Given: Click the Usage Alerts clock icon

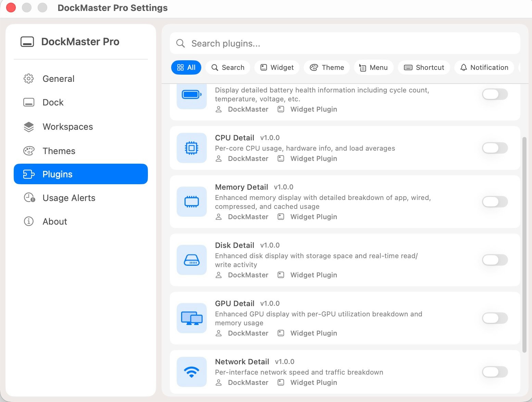Looking at the screenshot, I should tap(29, 198).
